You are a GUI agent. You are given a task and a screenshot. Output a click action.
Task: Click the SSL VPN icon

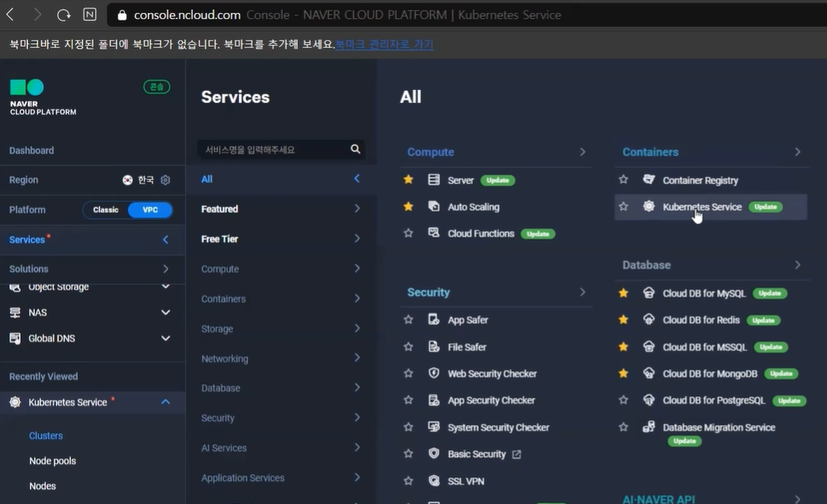434,481
